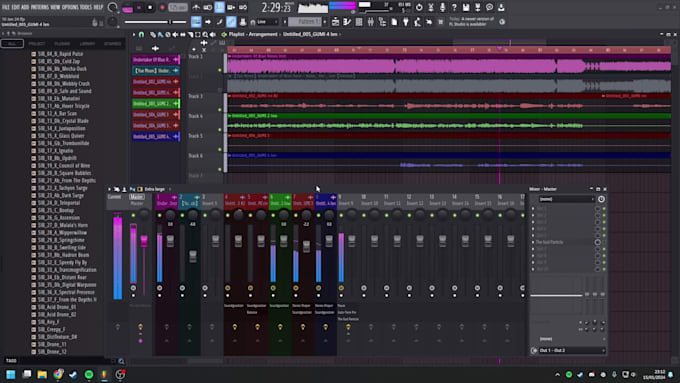Screen dimensions: 680x383
Task: Open the plugin picker plug icon
Action: click(406, 22)
